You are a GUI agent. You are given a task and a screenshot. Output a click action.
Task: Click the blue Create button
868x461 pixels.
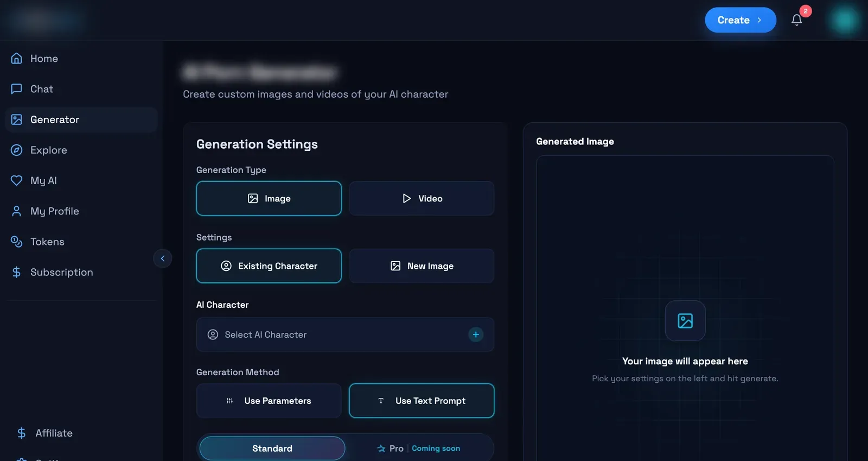741,20
